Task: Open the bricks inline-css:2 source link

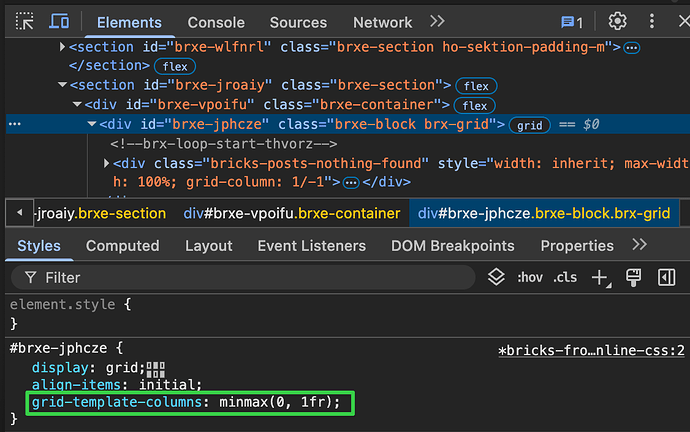Action: 592,350
